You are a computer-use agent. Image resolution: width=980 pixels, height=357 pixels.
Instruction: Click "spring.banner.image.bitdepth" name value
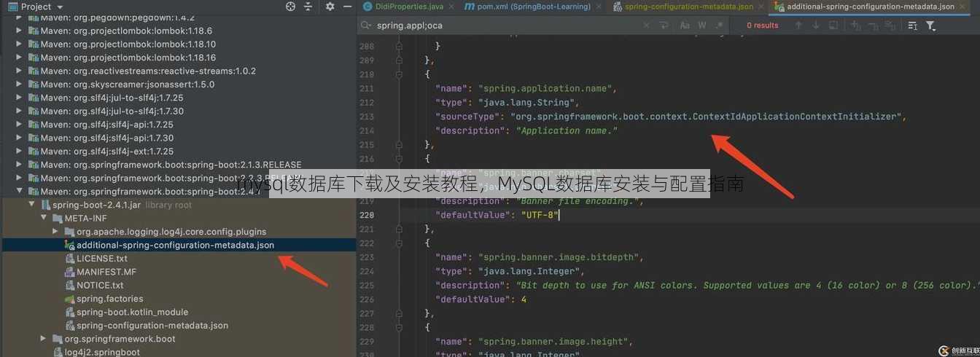click(x=560, y=257)
